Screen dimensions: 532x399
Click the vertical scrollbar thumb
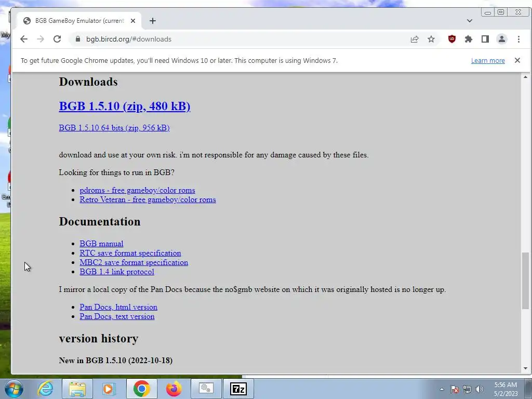(x=525, y=281)
